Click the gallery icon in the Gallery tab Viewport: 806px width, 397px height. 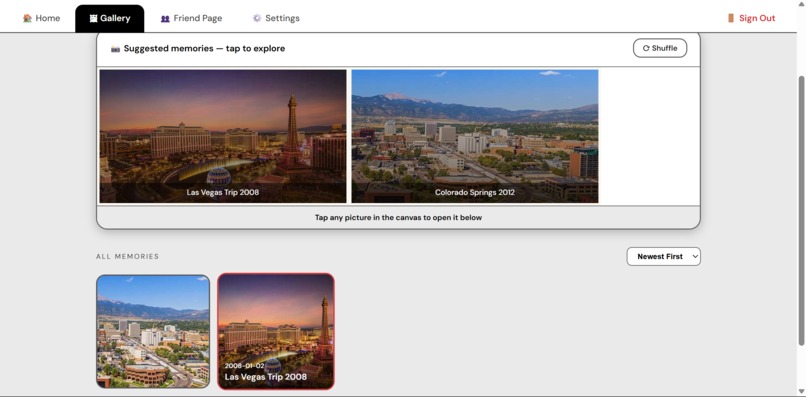(x=94, y=19)
